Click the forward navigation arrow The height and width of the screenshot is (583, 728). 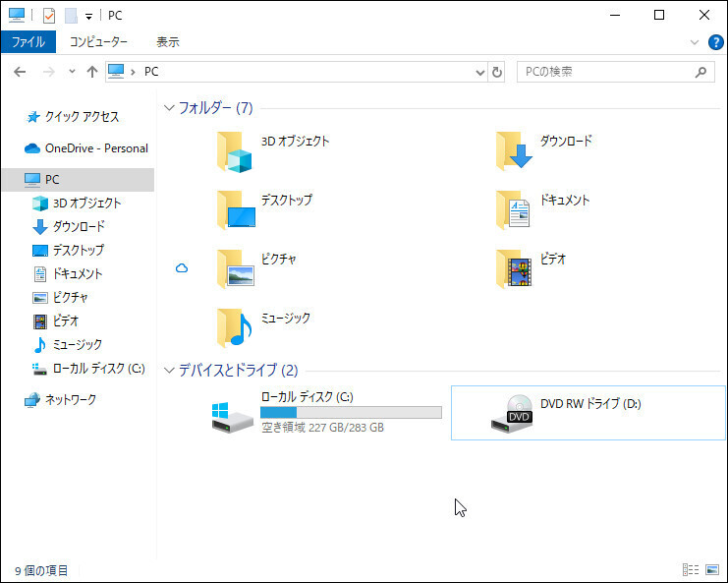[49, 72]
